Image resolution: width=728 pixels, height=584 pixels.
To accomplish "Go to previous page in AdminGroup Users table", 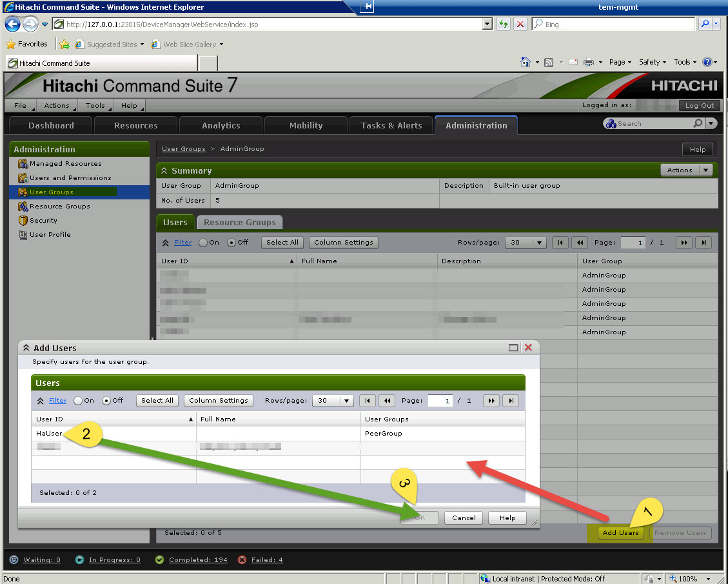I will pos(580,243).
